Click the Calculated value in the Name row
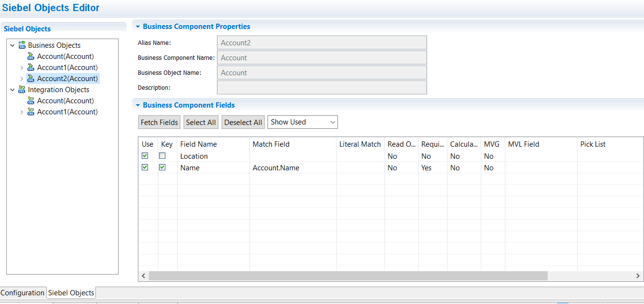Screen dimensions: 644x304 click(x=455, y=168)
